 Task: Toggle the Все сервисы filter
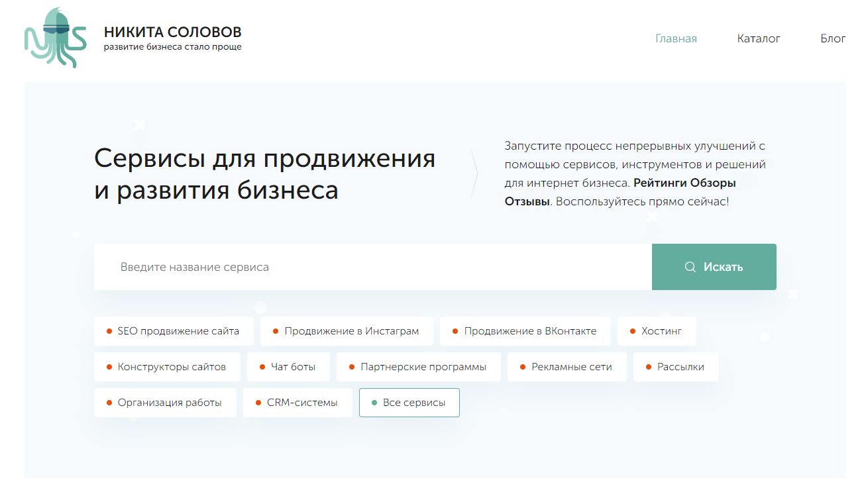(409, 402)
